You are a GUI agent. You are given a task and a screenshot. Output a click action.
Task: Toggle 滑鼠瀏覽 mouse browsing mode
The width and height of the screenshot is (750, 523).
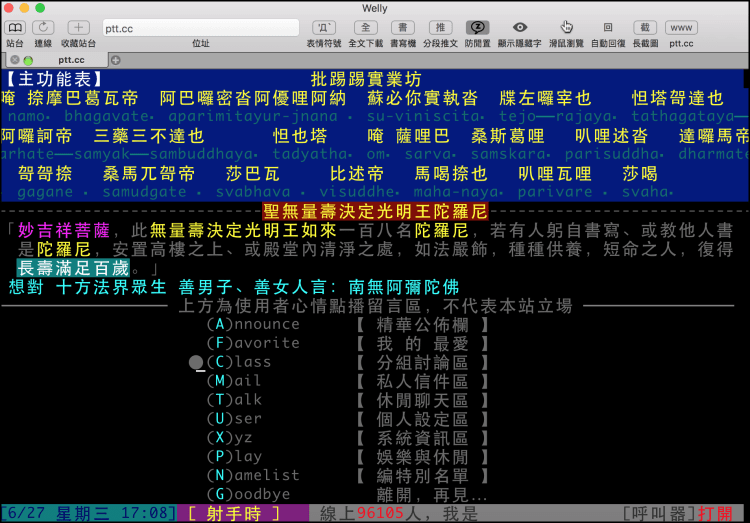566,27
